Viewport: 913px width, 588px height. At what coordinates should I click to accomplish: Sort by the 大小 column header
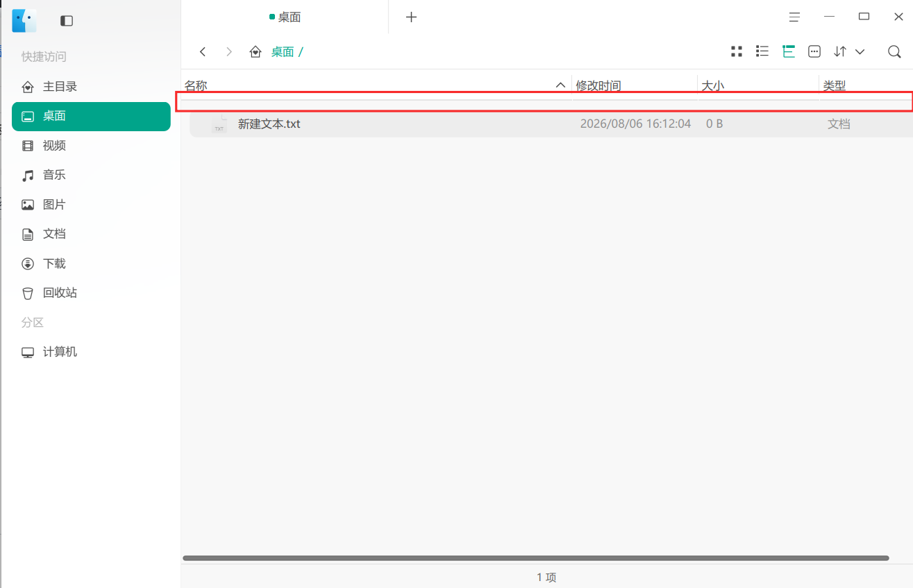tap(758, 86)
